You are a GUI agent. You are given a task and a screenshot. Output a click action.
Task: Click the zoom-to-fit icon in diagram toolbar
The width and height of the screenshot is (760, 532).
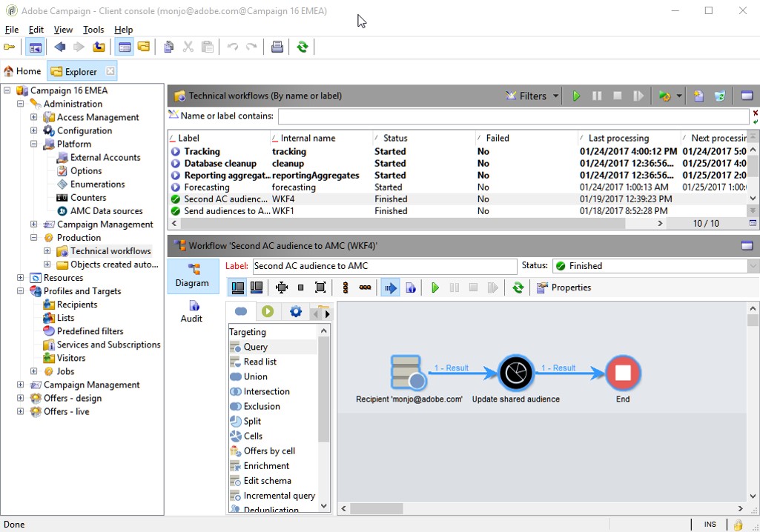pos(320,287)
